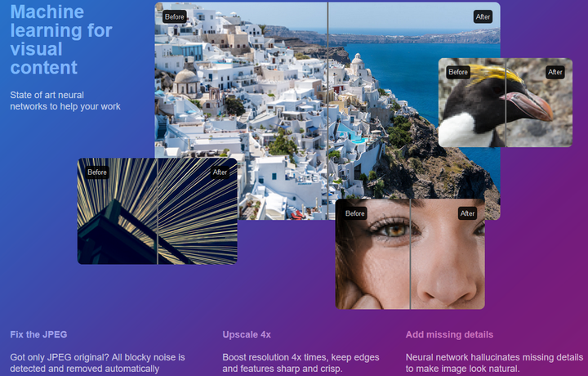The width and height of the screenshot is (588, 376).
Task: Click the After label on face image
Action: pos(467,213)
